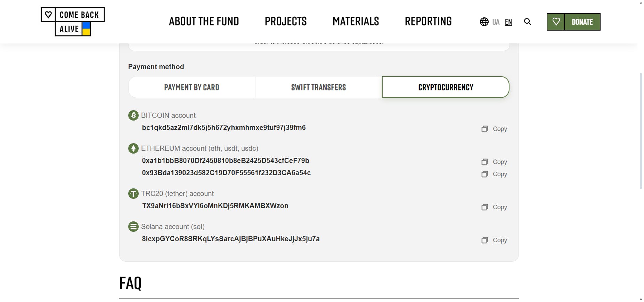Switch language to UA
Image resolution: width=644 pixels, height=302 pixels.
coord(496,22)
